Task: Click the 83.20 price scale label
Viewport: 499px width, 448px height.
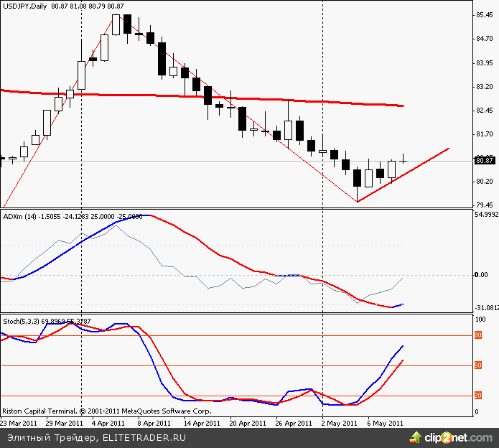Action: click(485, 87)
